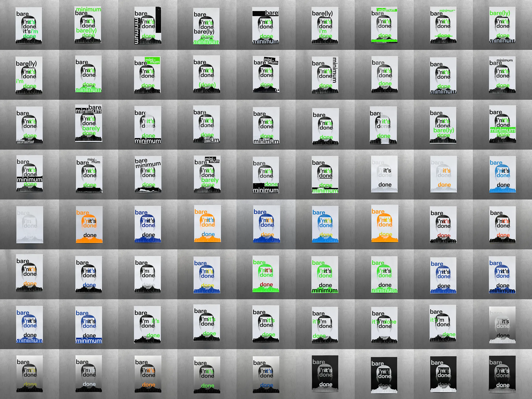
Task: Select poster with green 'it's' spaced right of 'i'm'
Action: (147, 324)
